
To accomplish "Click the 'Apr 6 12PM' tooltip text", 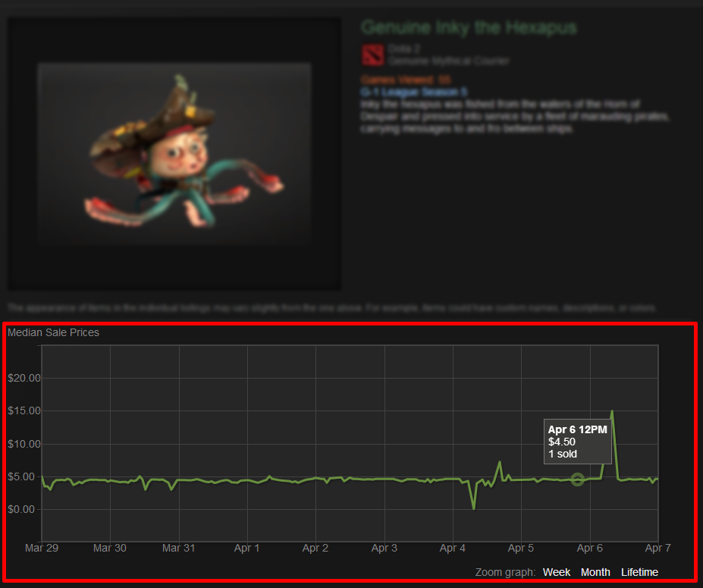I will [577, 429].
